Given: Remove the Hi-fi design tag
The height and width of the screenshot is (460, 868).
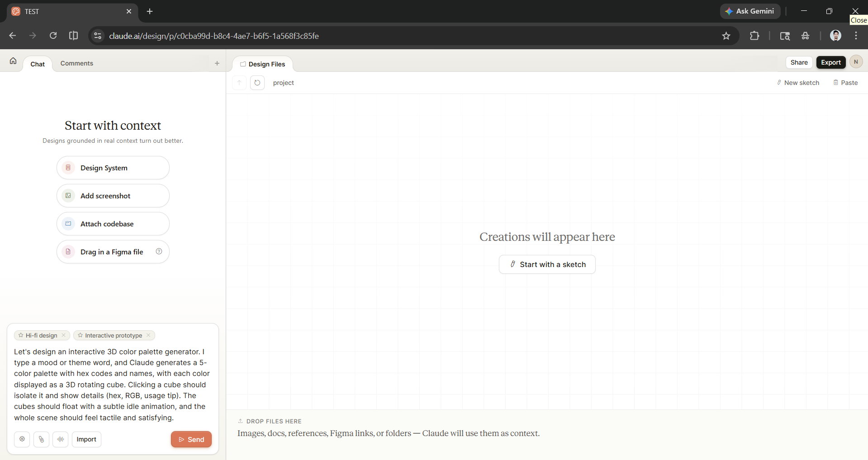Looking at the screenshot, I should coord(63,335).
